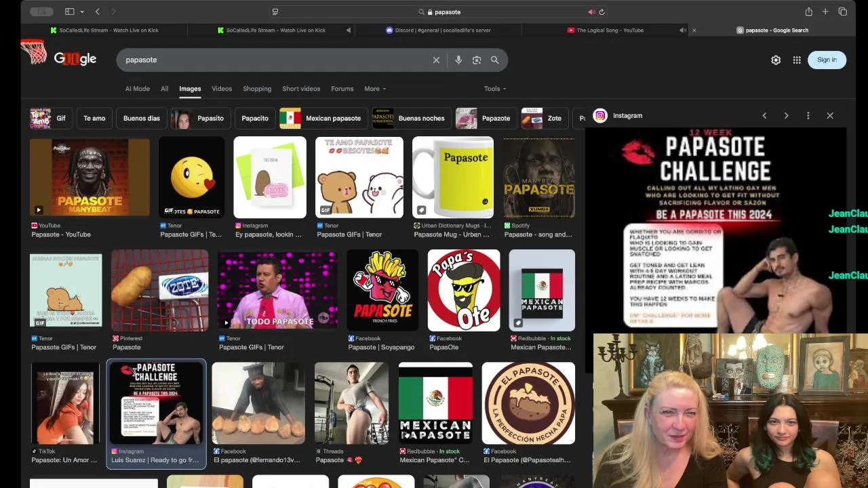The width and height of the screenshot is (868, 488).
Task: Open 'Papasote - song and...' Spotify link
Action: (538, 235)
